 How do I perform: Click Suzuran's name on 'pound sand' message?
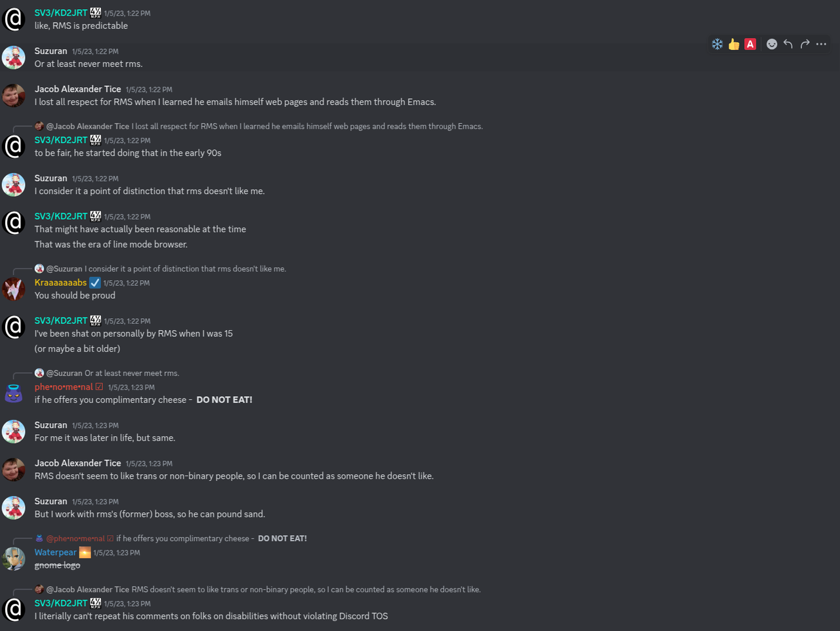pyautogui.click(x=51, y=501)
